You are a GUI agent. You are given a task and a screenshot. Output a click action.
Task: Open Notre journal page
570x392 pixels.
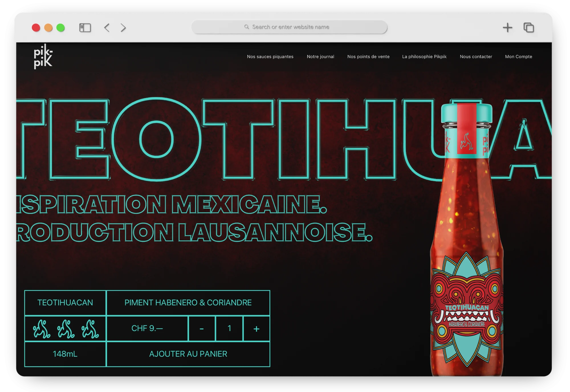pyautogui.click(x=321, y=57)
